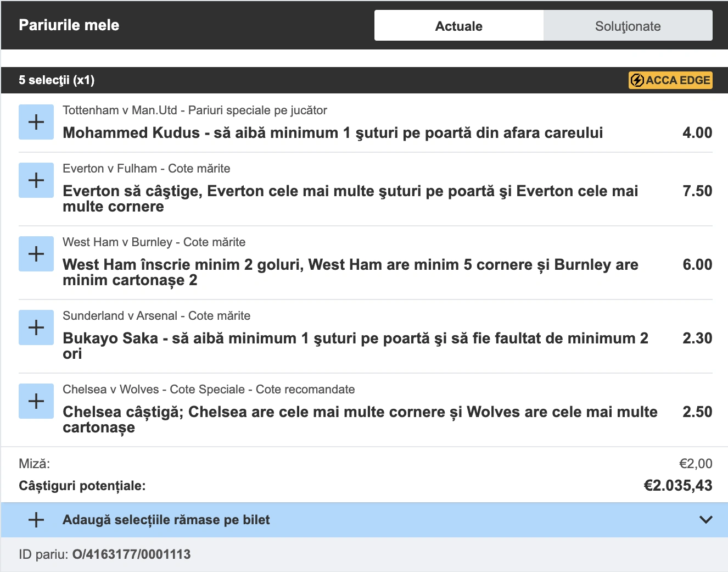Select the bet ID O/4163177/0001113

pos(131,554)
